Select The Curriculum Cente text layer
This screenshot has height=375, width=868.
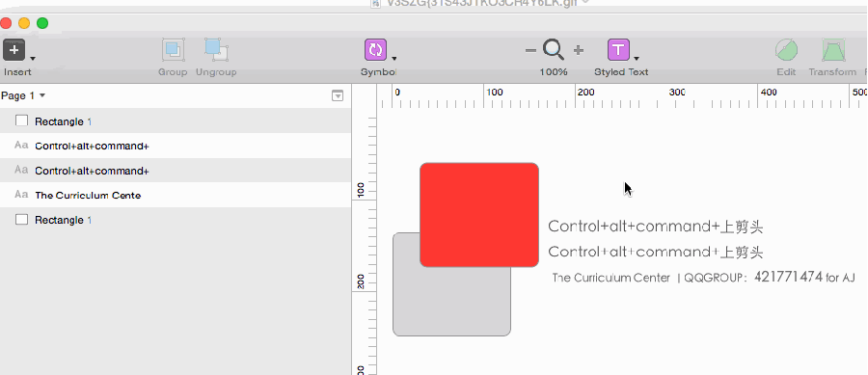tap(176, 196)
